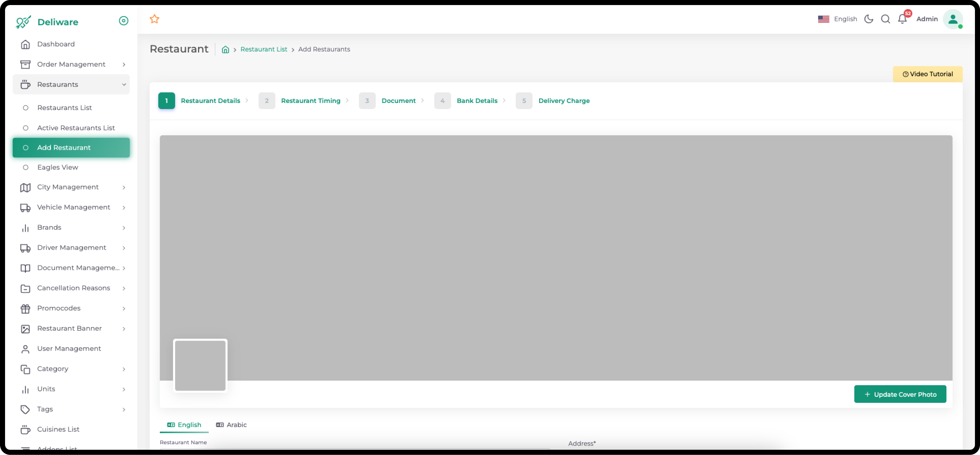Expand Order Management chevron
The image size is (980, 455).
click(x=124, y=65)
